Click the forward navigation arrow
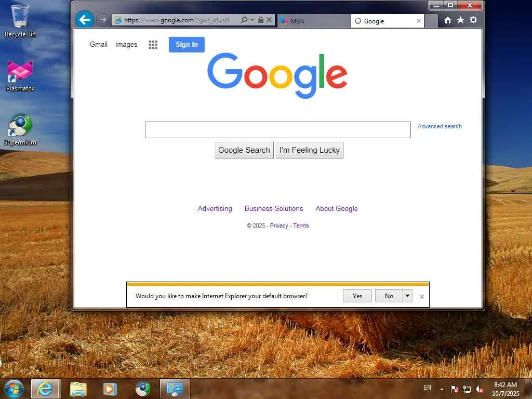Viewport: 532px width, 399px height. pos(102,20)
